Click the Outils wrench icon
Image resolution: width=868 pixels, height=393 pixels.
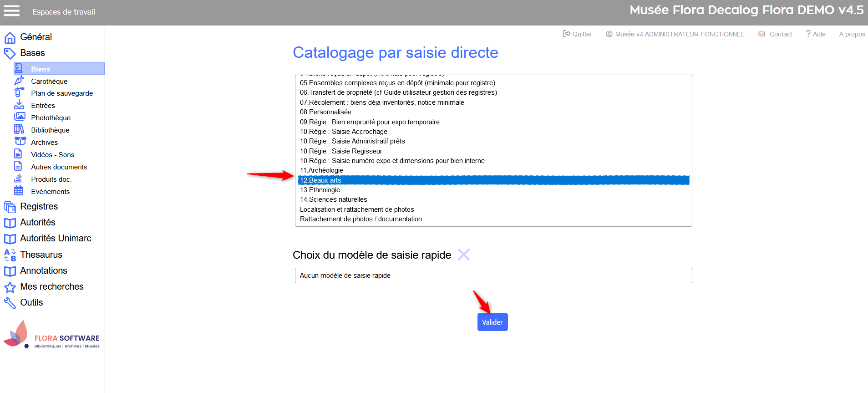click(10, 303)
